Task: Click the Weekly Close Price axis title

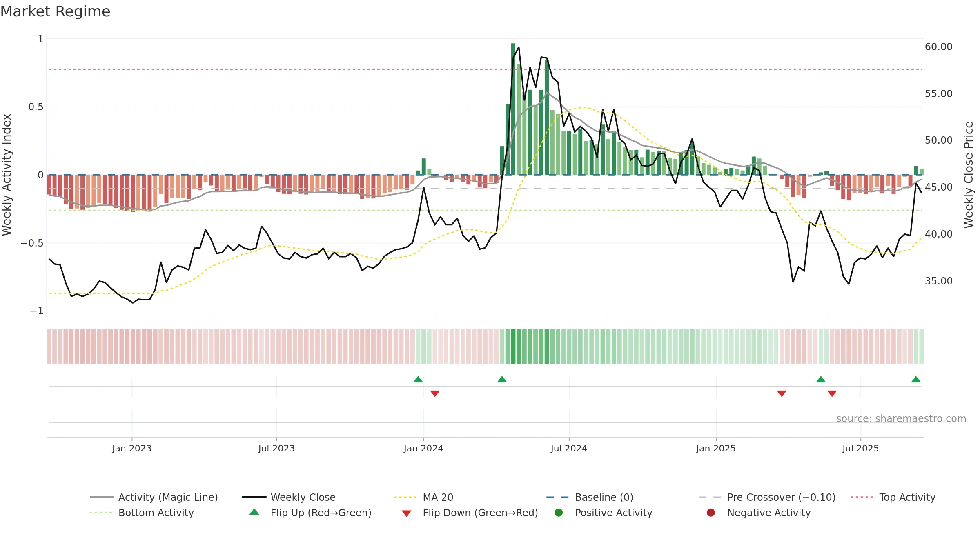Action: (x=969, y=175)
